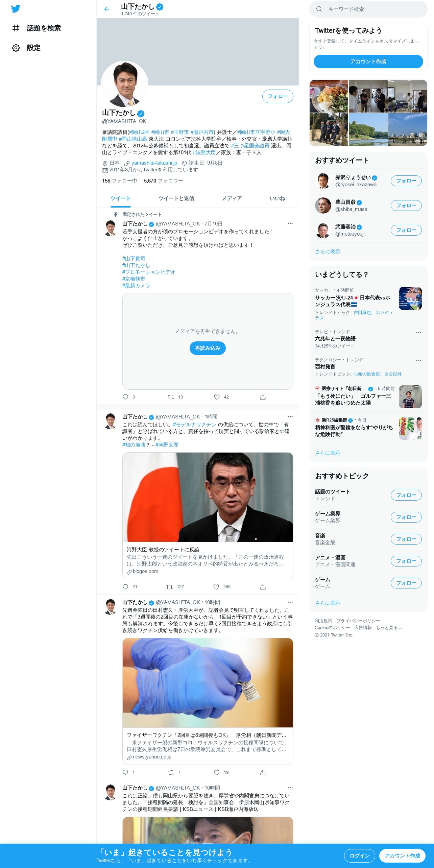The image size is (434, 868).
Task: Open more options on the KSBニュース tweet
Action: pos(290,788)
